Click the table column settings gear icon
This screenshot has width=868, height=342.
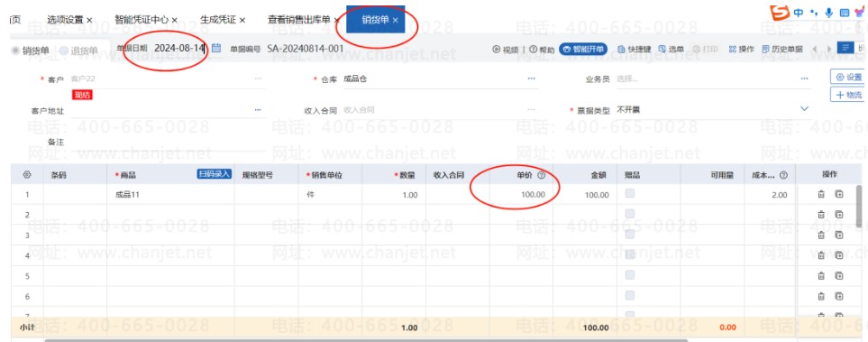coord(26,174)
